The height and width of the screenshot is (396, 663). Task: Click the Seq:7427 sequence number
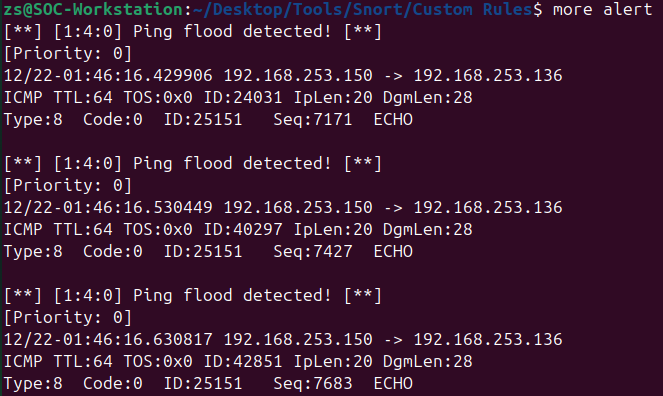pyautogui.click(x=313, y=251)
